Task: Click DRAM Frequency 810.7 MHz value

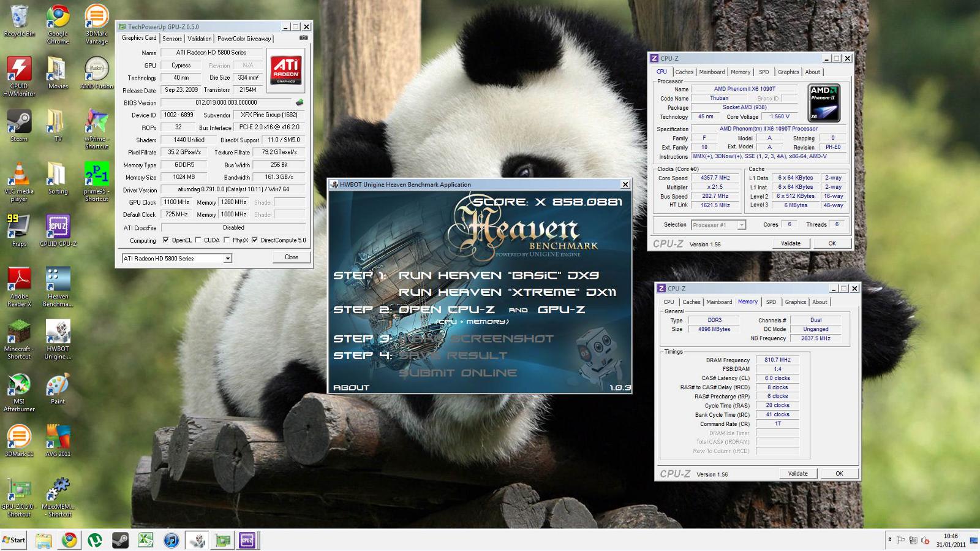Action: 777,360
